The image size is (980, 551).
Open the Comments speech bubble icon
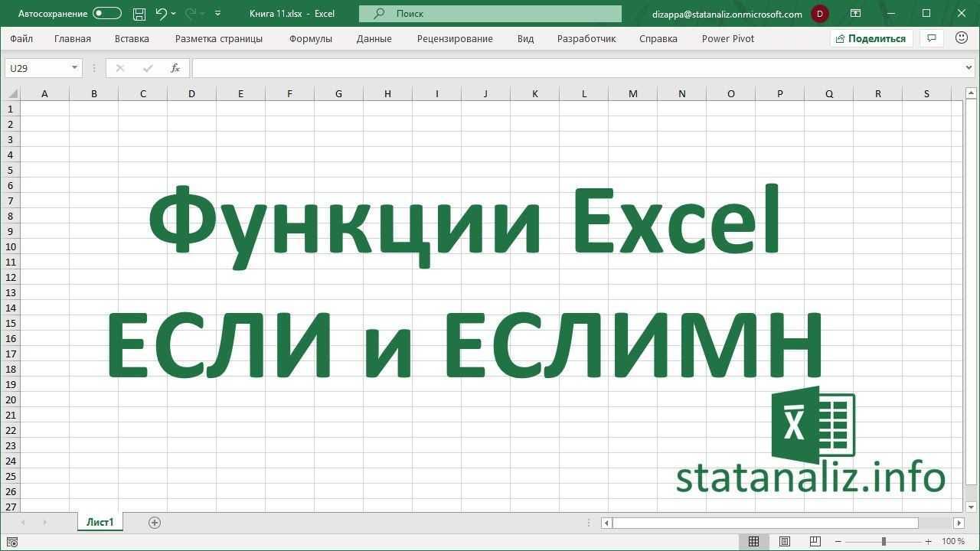(x=931, y=38)
